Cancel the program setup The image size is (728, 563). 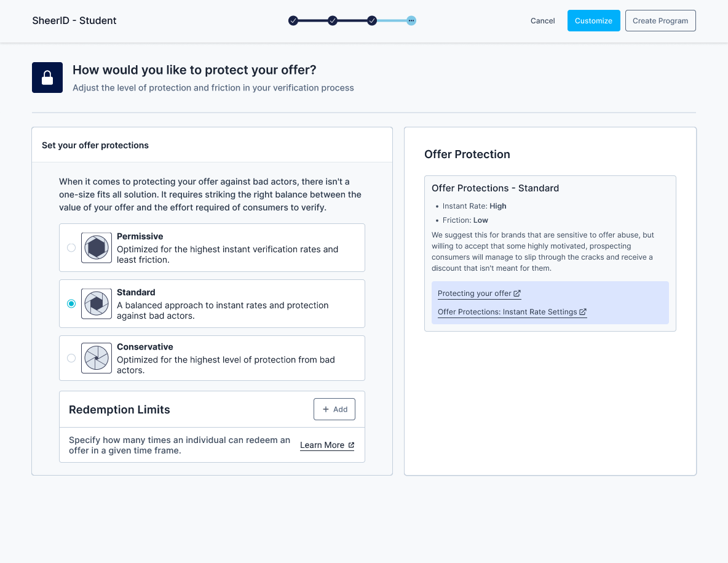(x=542, y=21)
